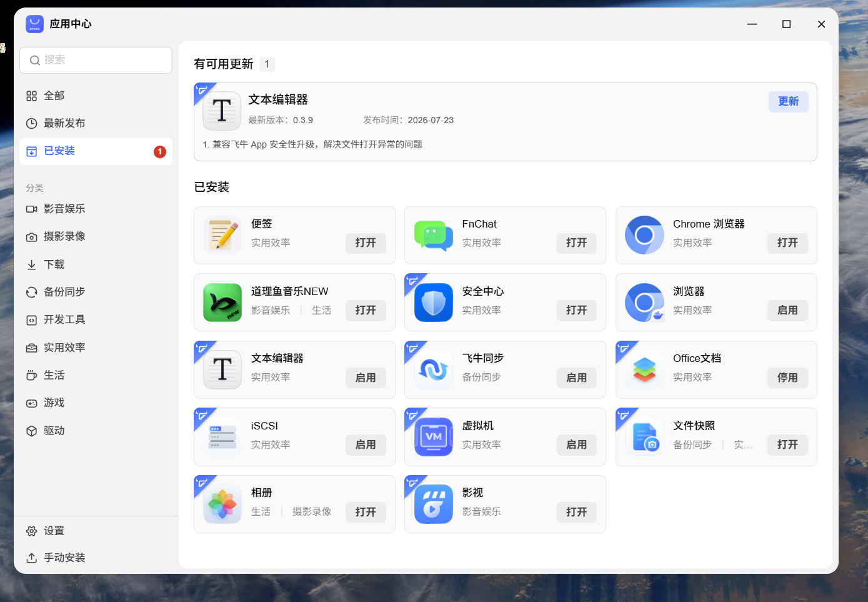Click 启用 for 飞牛同步
Screen dimensions: 868x602
[x=576, y=378]
